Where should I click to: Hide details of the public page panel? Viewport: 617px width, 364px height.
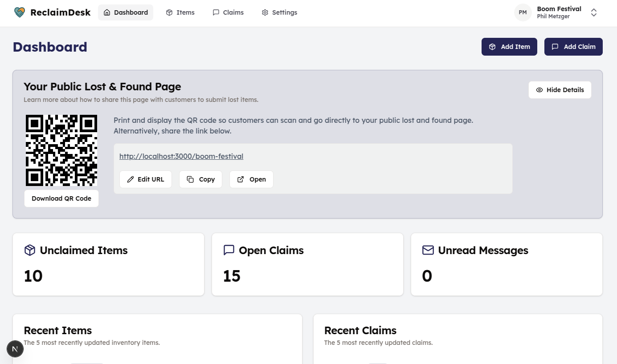click(560, 89)
